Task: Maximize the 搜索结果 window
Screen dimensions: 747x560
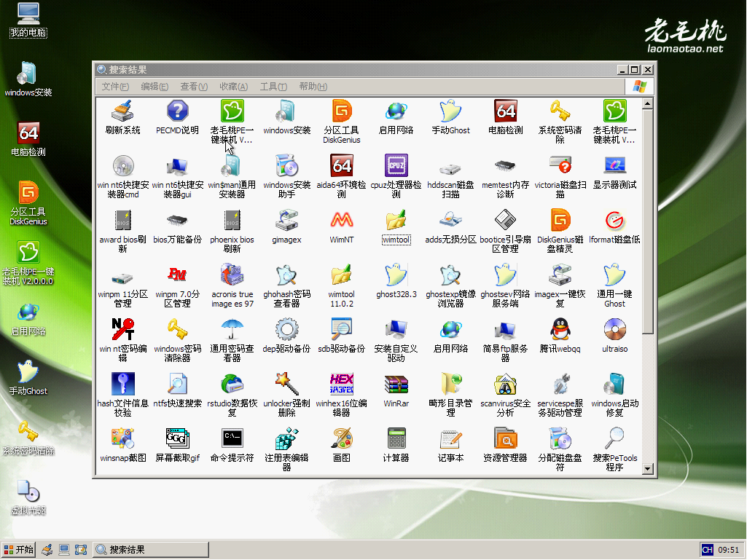Action: click(x=635, y=69)
